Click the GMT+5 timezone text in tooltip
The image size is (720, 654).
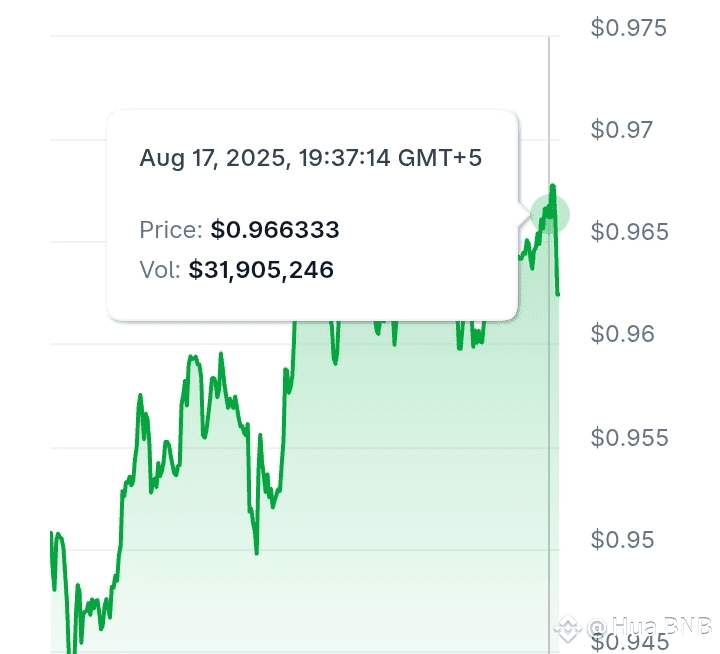pyautogui.click(x=439, y=158)
